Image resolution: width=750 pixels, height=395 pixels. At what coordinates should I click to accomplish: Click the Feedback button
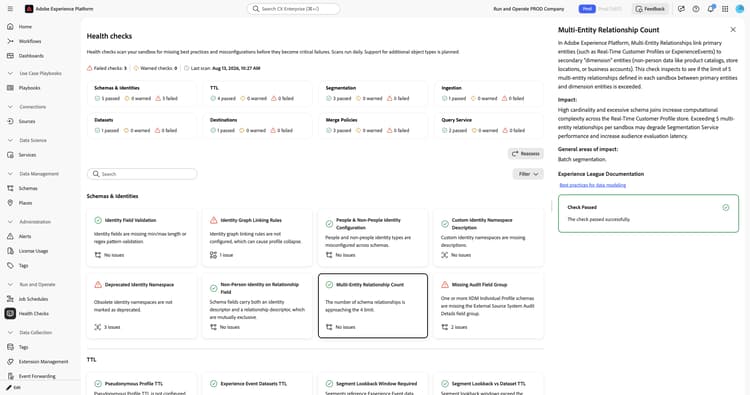point(650,9)
